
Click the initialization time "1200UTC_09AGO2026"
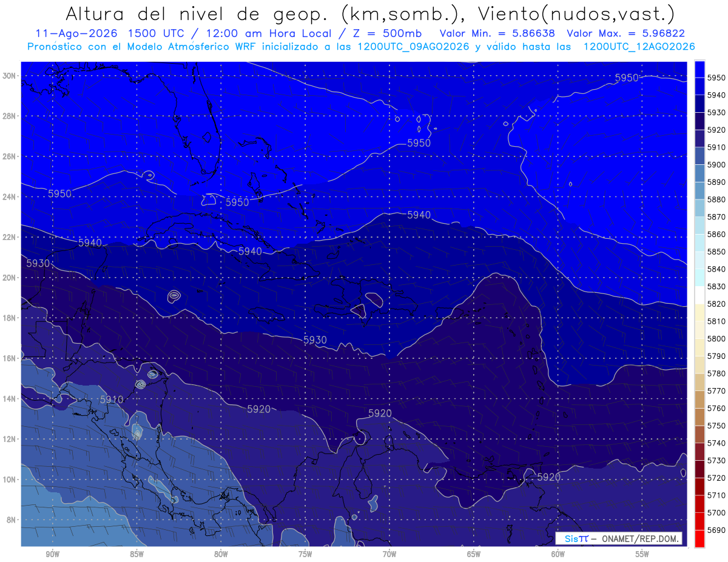point(413,47)
